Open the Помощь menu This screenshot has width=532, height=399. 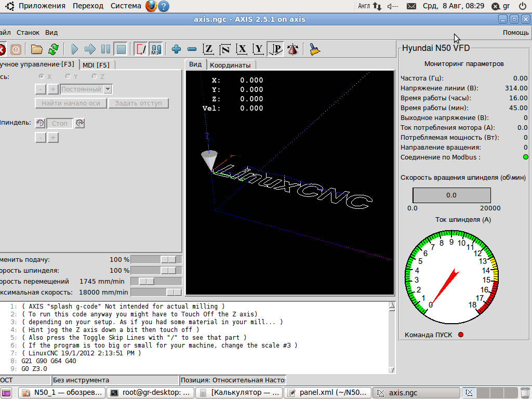515,32
